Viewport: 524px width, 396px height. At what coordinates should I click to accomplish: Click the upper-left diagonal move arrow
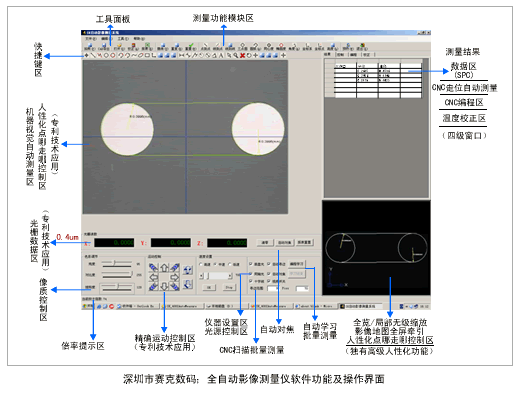(154, 267)
